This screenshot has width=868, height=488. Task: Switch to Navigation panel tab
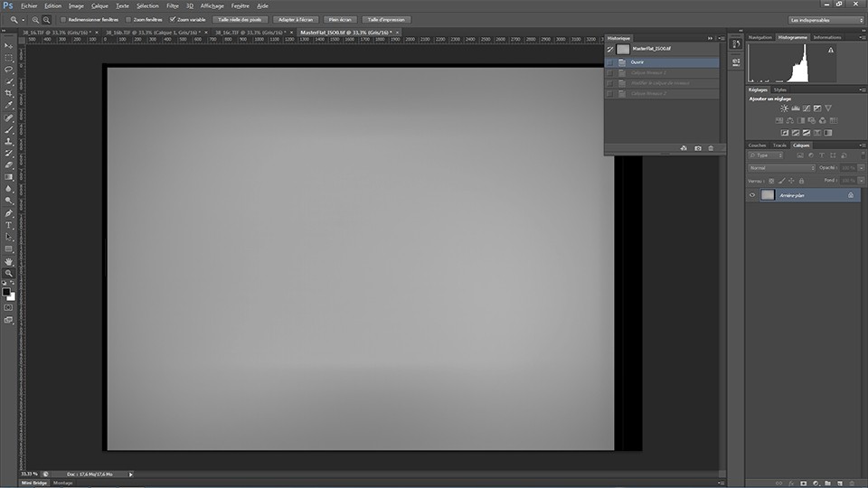click(x=760, y=38)
